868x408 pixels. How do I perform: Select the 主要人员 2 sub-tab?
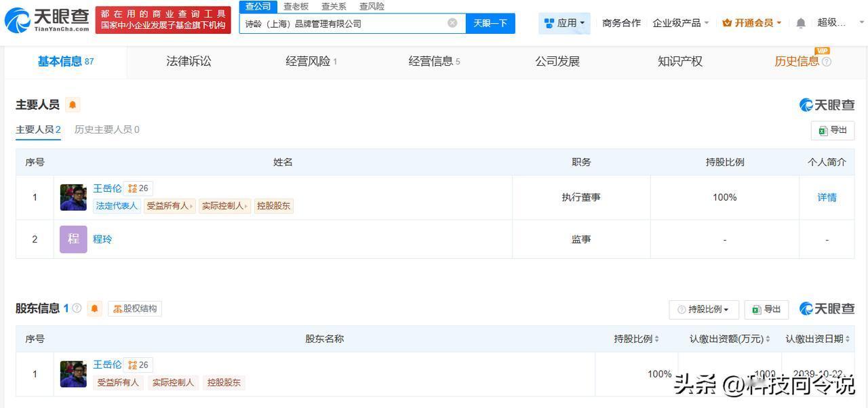coord(39,129)
